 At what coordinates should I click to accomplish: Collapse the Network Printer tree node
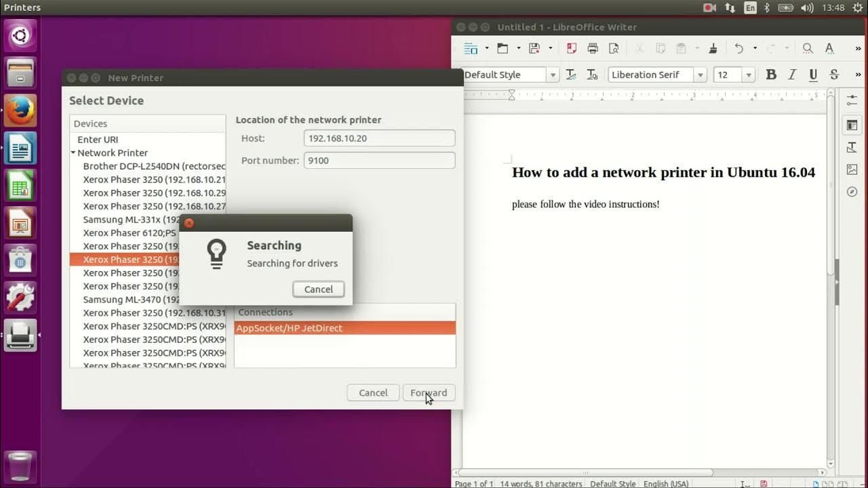[73, 153]
